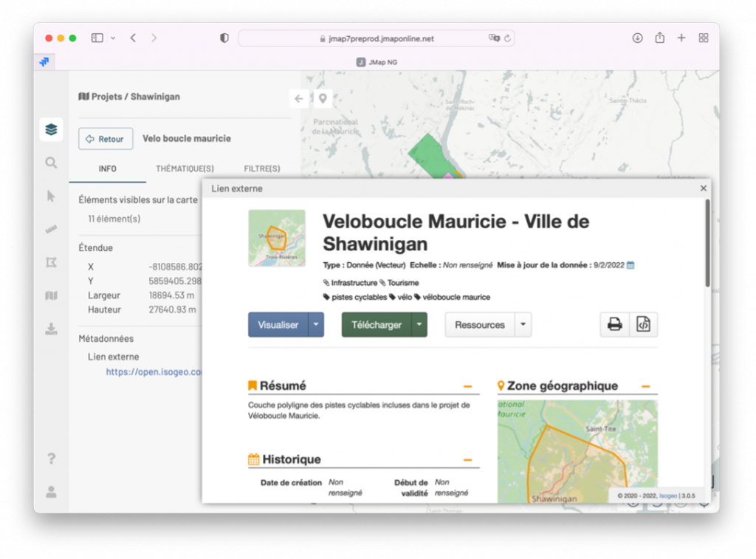Close the Lien externe dialog

coord(703,188)
